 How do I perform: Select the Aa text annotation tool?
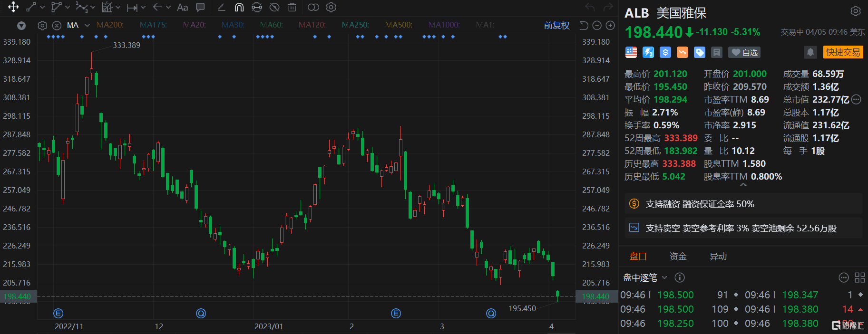point(182,8)
